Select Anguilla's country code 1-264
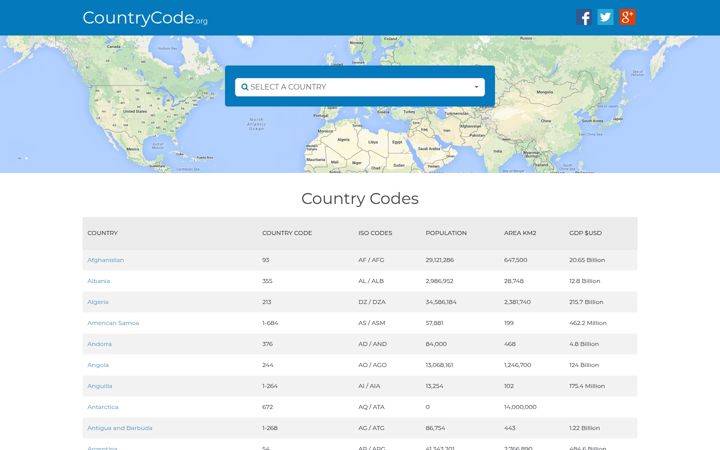The width and height of the screenshot is (720, 450). (270, 386)
